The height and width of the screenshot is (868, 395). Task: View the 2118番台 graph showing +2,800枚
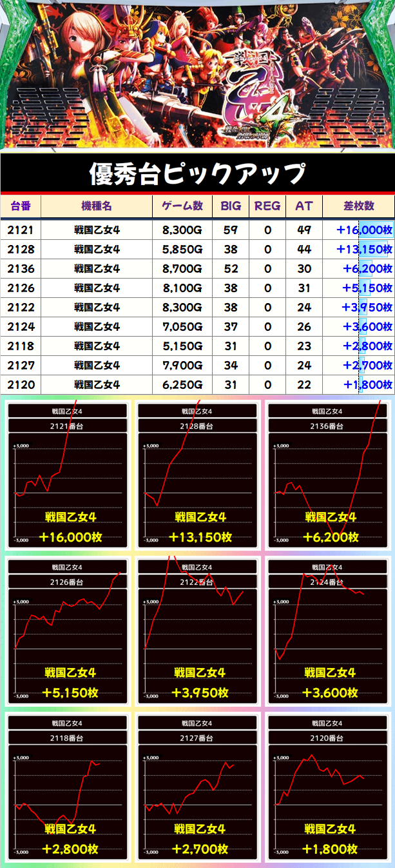point(68,787)
